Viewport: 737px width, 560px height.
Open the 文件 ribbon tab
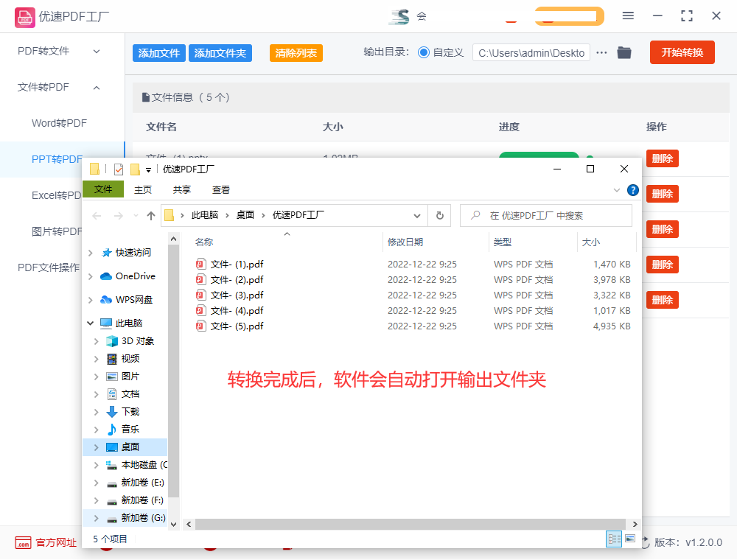pos(103,189)
